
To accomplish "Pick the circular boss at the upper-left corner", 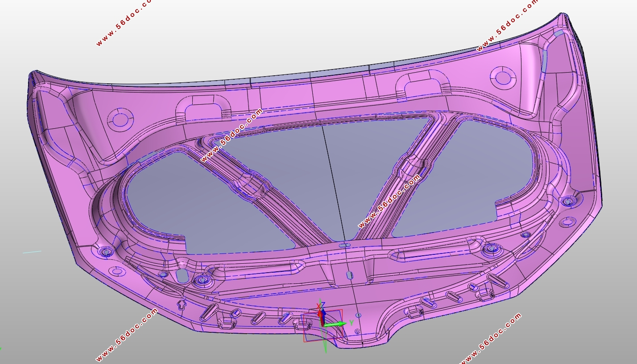I will click(120, 119).
